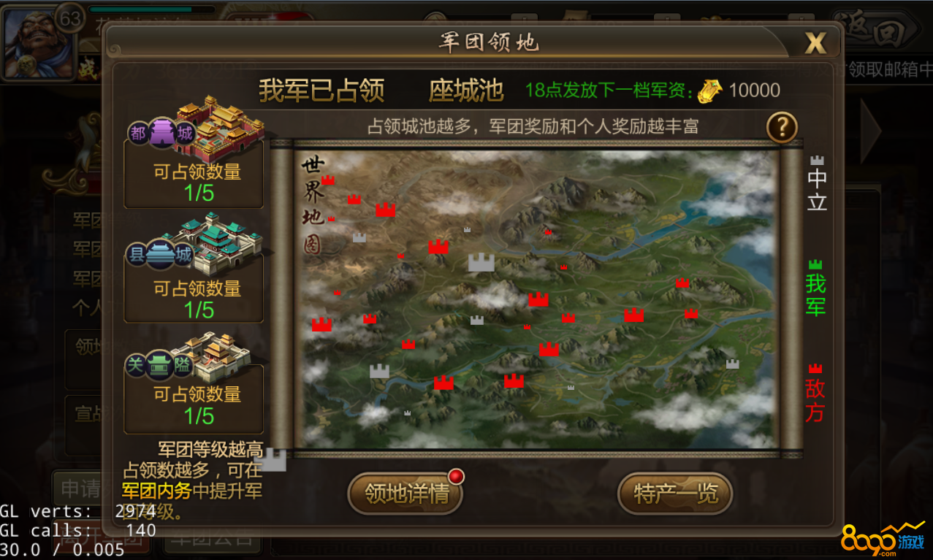Viewport: 933px width, 560px height.
Task: Click the gold ingot 军资 reward icon
Action: tap(709, 91)
